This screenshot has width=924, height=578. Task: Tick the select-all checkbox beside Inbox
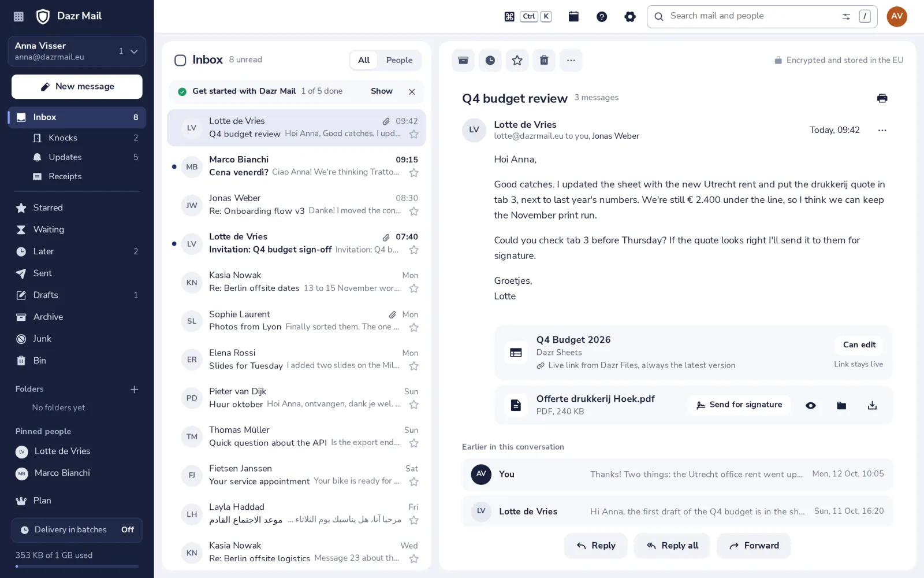(x=180, y=60)
